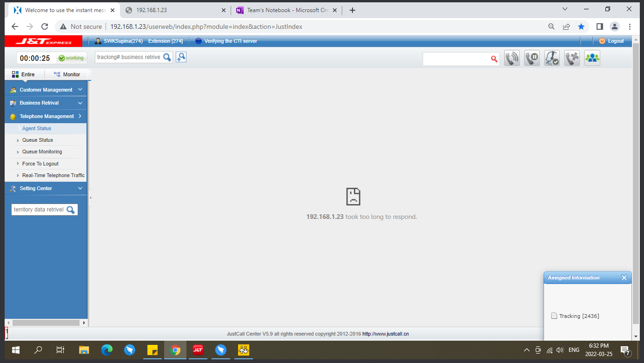Screen dimensions: 644x363
Task: Expand the Setting Center section
Action: coord(46,188)
